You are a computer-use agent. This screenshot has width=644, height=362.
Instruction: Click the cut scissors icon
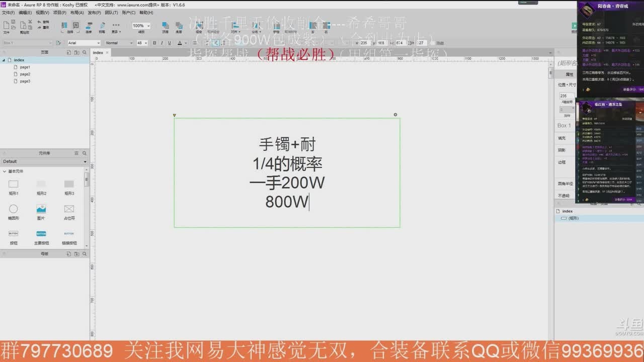tap(31, 22)
